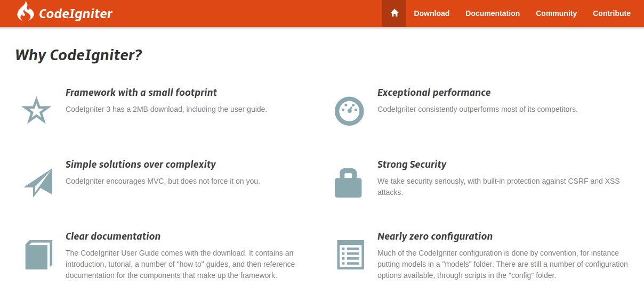Navigate to Community in the navbar
The width and height of the screenshot is (644, 303).
tap(556, 13)
